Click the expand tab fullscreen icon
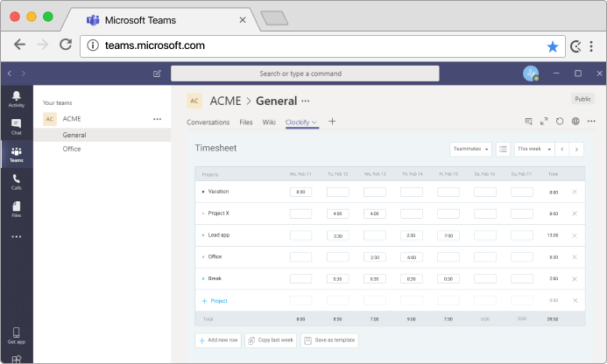This screenshot has height=364, width=607. (544, 122)
